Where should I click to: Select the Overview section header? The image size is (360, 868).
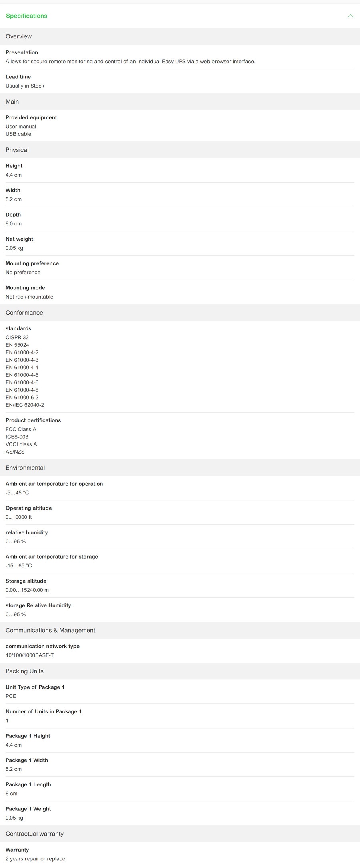(x=19, y=36)
